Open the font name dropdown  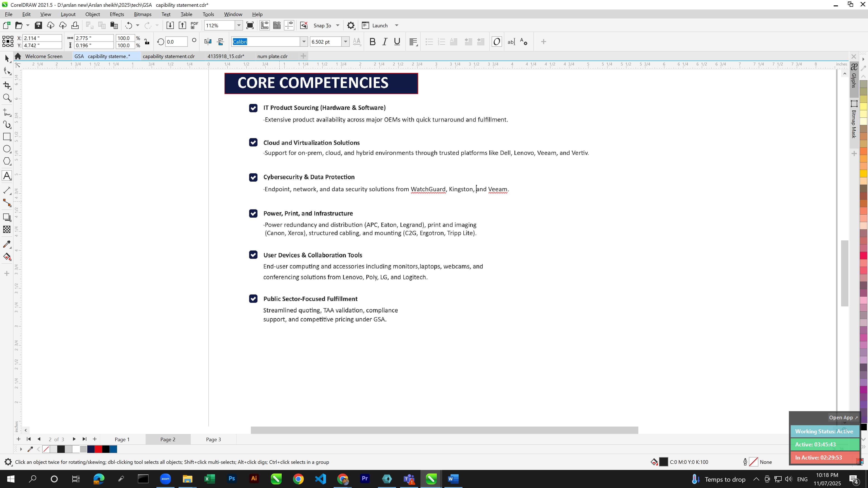[304, 42]
